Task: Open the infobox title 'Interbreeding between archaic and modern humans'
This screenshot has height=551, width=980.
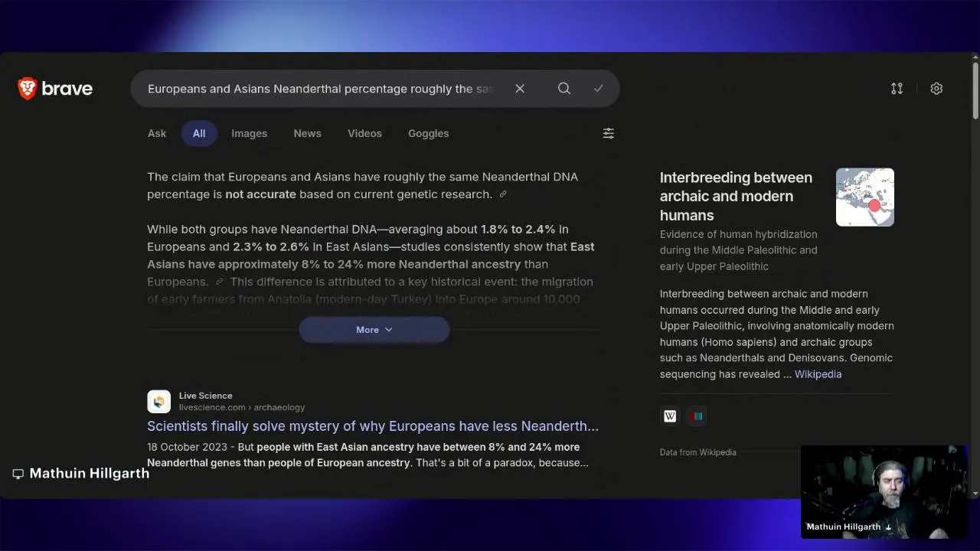Action: click(x=736, y=197)
